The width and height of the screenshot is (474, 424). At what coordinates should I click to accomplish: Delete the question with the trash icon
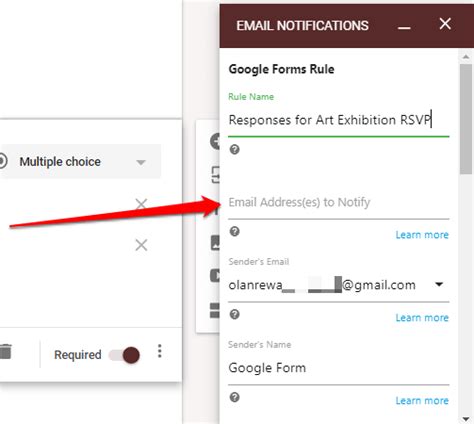5,352
